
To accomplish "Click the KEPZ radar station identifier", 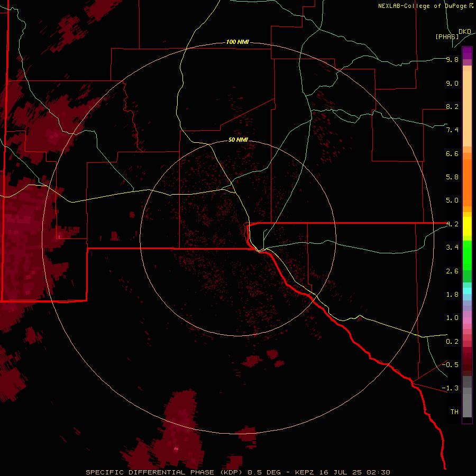I will pos(305,472).
